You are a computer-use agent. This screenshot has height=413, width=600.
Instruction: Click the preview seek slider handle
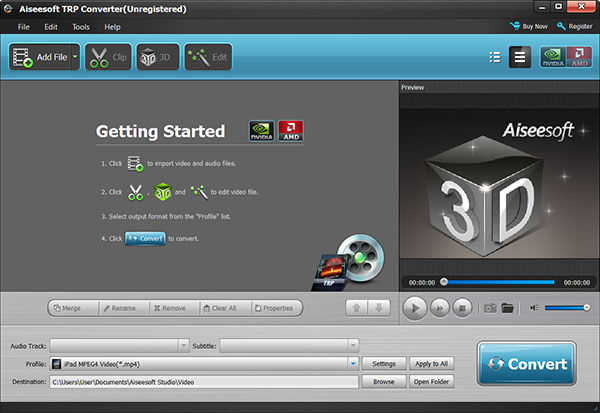click(x=444, y=282)
